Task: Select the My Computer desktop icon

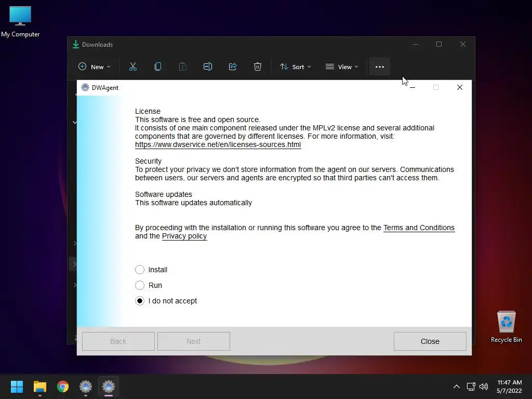Action: coord(20,22)
